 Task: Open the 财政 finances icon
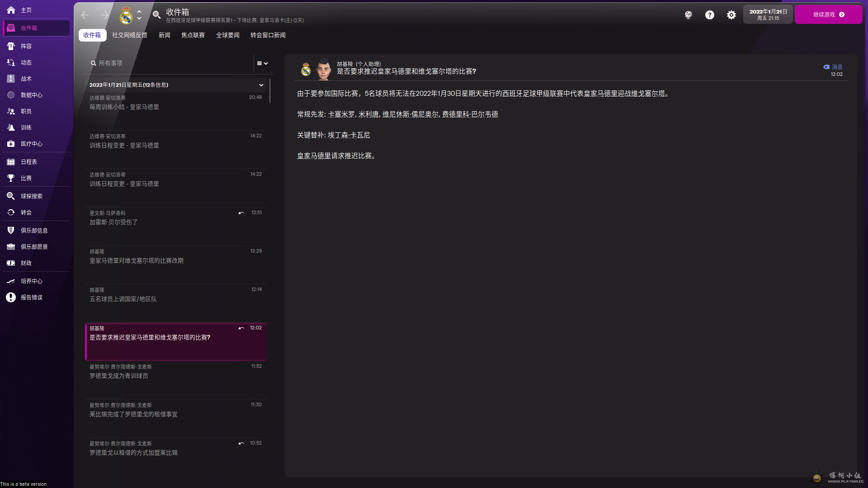tap(11, 263)
